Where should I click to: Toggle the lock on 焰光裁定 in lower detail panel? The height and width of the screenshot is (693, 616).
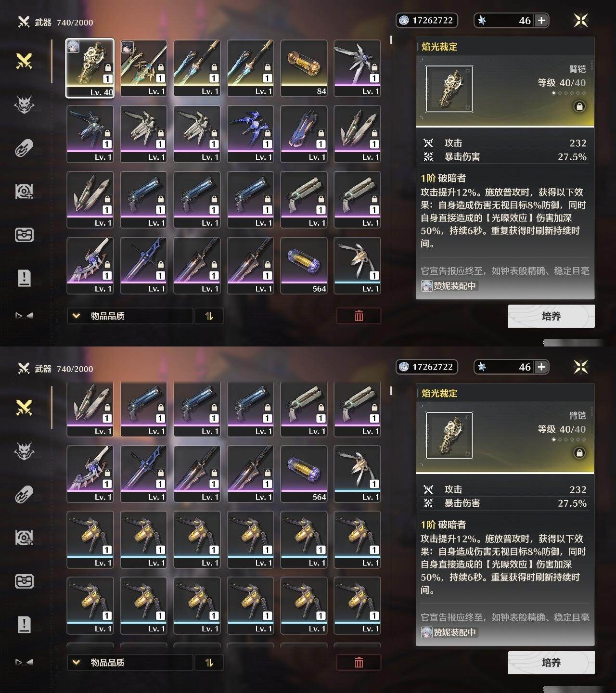579,453
